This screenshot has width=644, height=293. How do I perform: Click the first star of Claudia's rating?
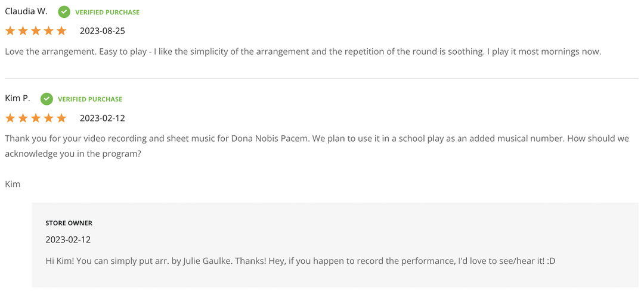(x=10, y=31)
